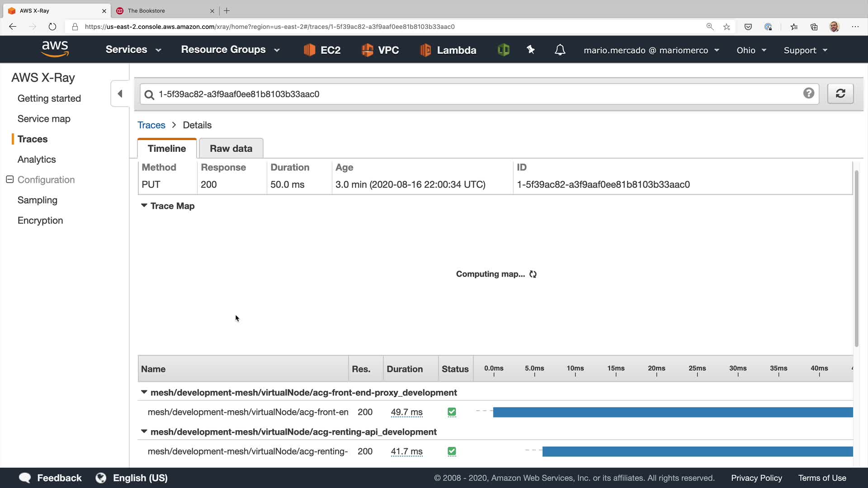The image size is (868, 488).
Task: Click the refresh trace button
Action: click(x=840, y=94)
